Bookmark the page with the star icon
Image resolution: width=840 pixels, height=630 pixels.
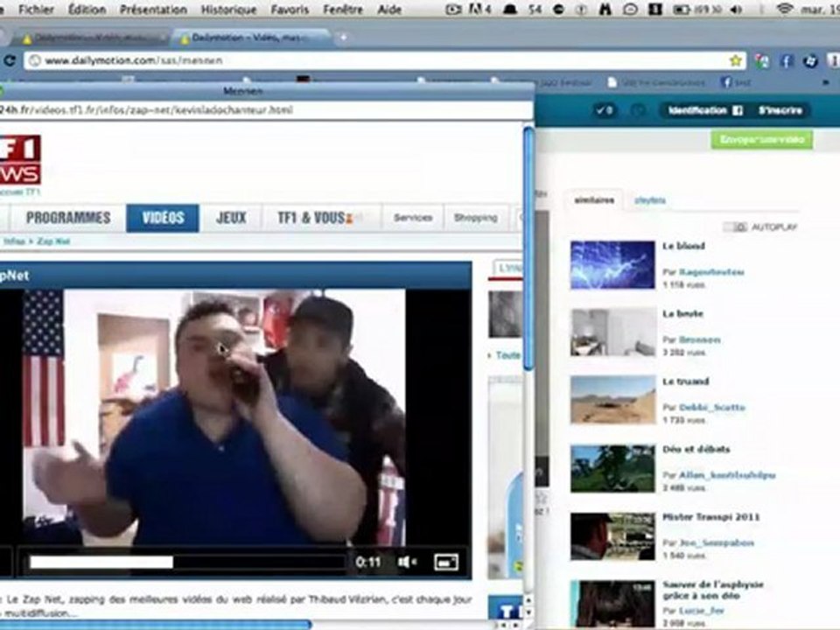[x=736, y=60]
